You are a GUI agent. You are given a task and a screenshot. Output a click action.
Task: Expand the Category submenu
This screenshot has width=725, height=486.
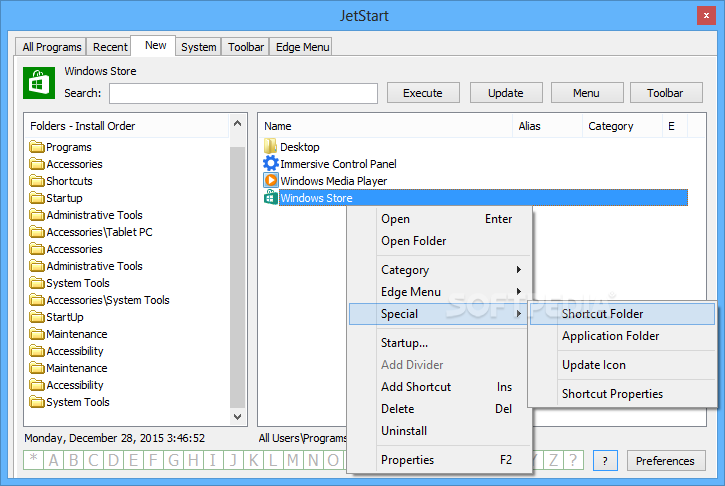440,270
